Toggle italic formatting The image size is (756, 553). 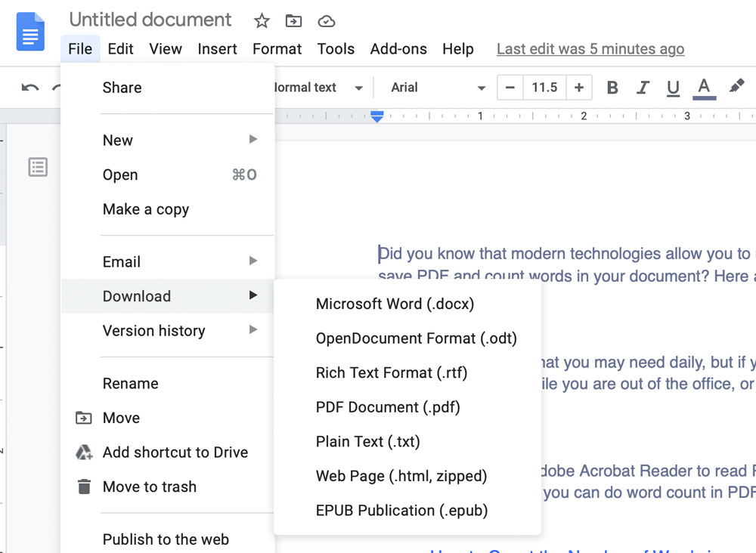[643, 88]
